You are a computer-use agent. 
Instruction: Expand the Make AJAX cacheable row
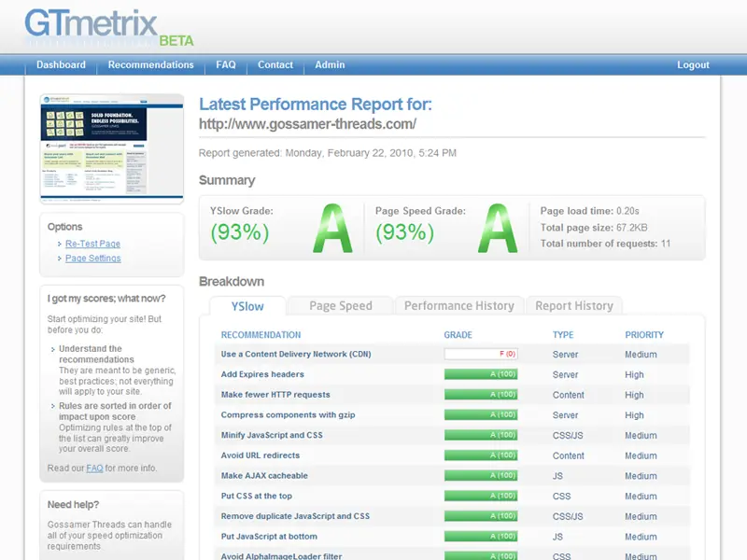452,476
